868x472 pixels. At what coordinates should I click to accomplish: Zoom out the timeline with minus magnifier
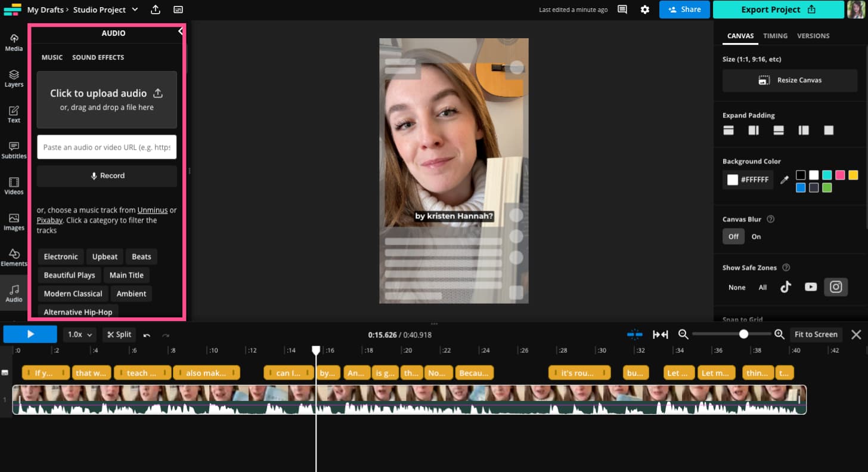click(683, 334)
